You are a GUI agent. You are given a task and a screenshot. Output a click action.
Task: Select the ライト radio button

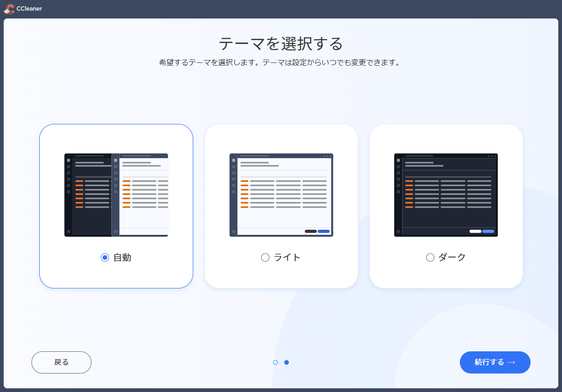click(x=265, y=257)
